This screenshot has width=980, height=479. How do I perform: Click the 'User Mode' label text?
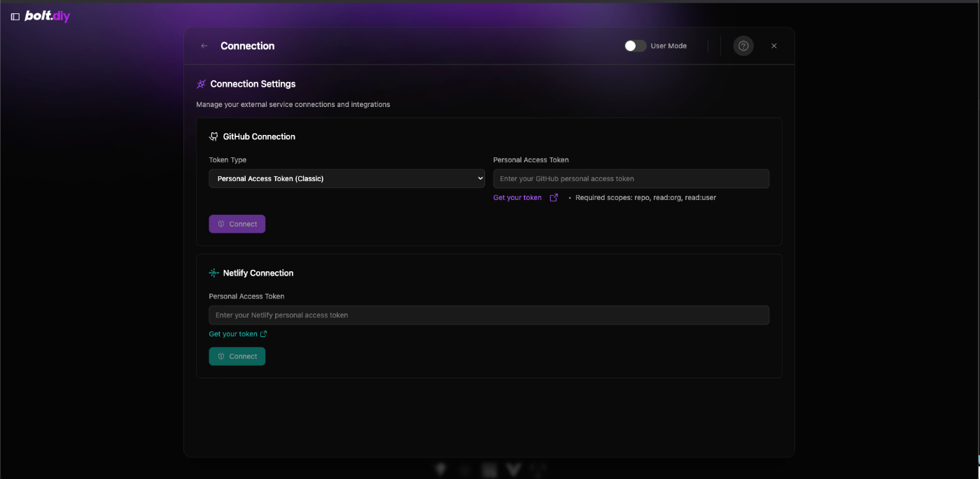(x=668, y=46)
